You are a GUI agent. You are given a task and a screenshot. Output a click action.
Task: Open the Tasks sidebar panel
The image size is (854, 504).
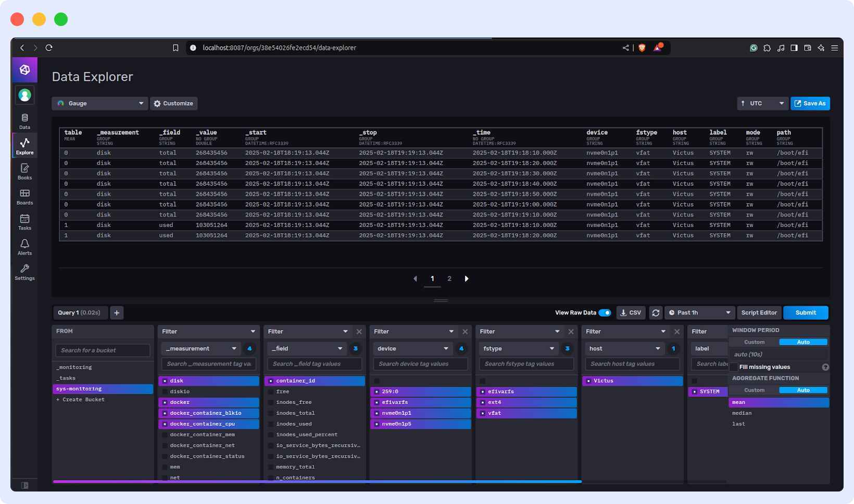[x=24, y=222]
